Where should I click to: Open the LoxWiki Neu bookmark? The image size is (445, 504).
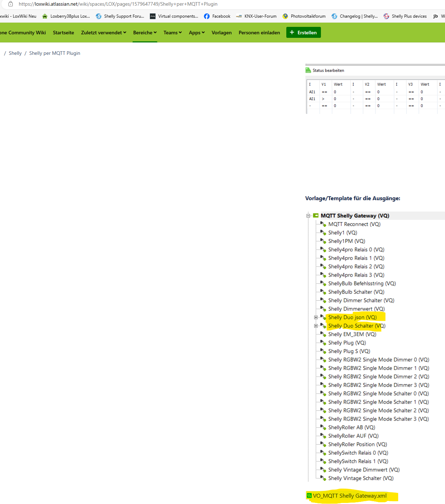[18, 16]
